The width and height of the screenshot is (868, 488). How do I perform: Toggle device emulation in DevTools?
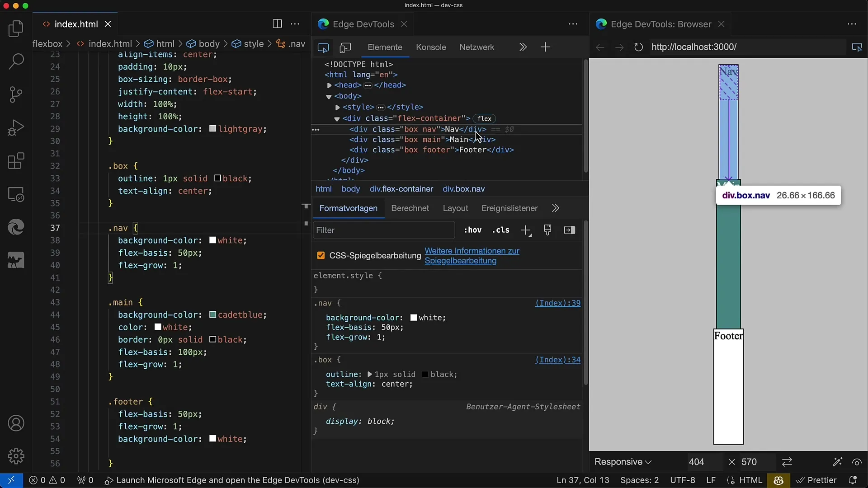click(x=345, y=47)
